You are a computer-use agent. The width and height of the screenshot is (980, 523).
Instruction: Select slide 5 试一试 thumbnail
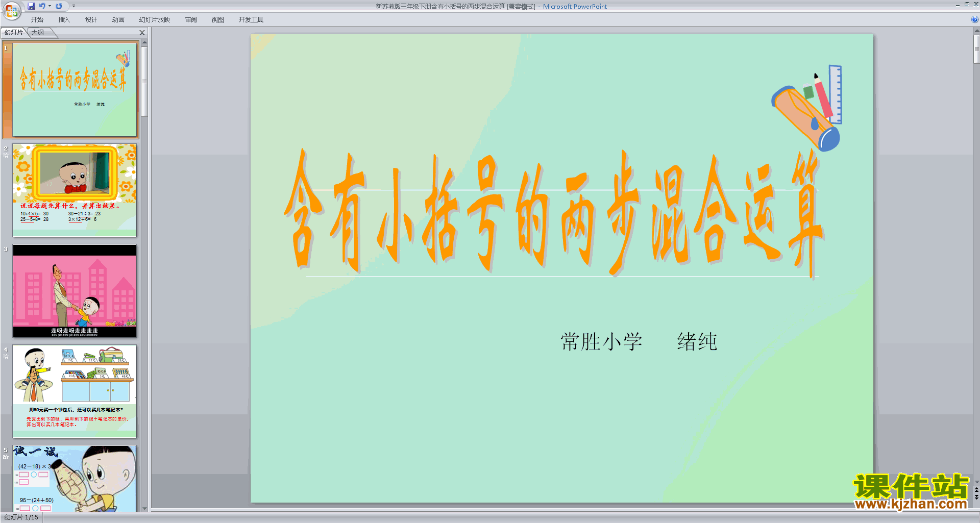(75, 478)
